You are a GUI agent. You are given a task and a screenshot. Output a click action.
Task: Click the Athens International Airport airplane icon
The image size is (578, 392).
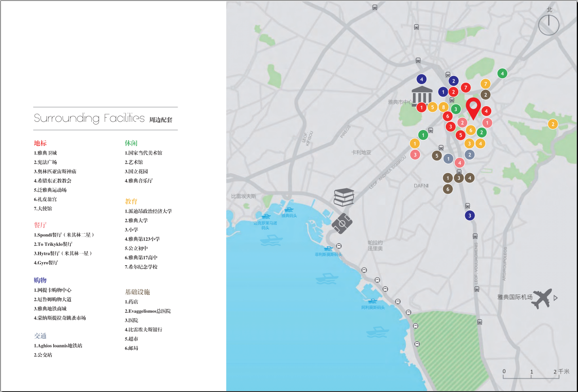pos(542,298)
